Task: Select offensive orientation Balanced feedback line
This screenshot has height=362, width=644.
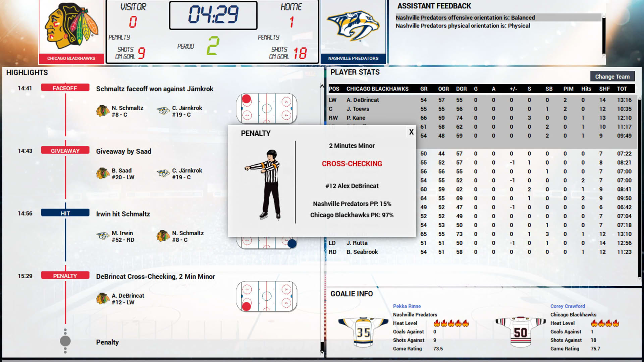Action: 498,17
